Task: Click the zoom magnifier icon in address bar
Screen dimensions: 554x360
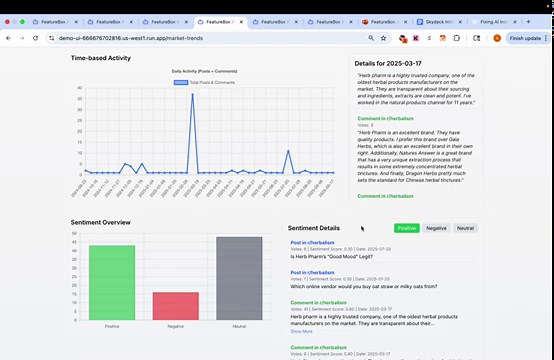Action: click(371, 38)
